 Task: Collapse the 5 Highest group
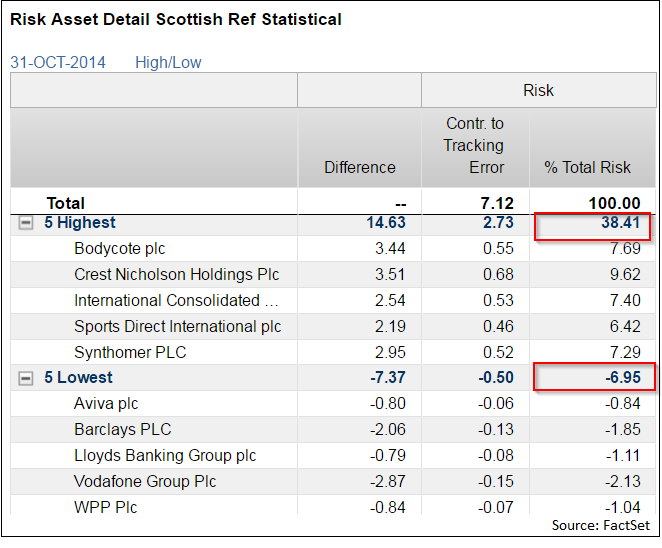click(26, 223)
